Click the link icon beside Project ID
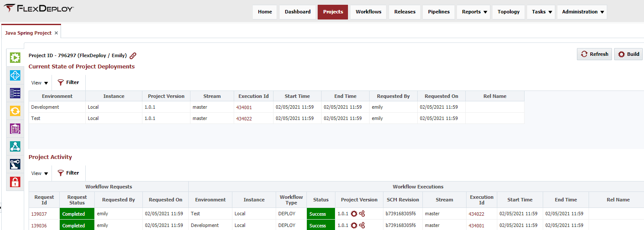The height and width of the screenshot is (230, 644). pyautogui.click(x=133, y=55)
